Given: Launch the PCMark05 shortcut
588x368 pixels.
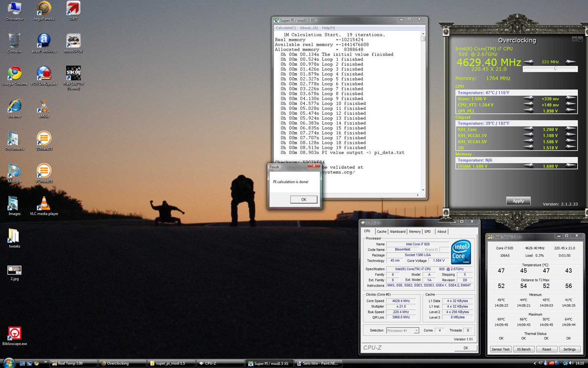Looking at the screenshot, I should (x=44, y=173).
